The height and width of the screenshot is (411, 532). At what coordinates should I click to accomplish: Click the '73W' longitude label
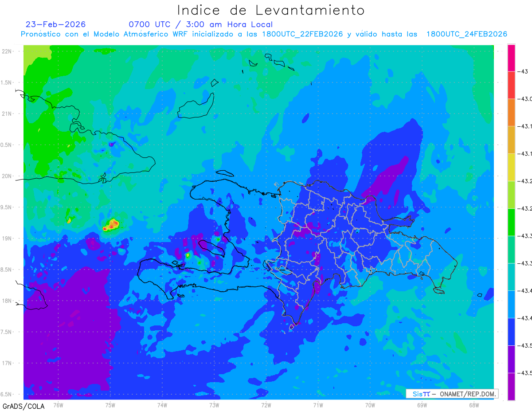tap(214, 405)
